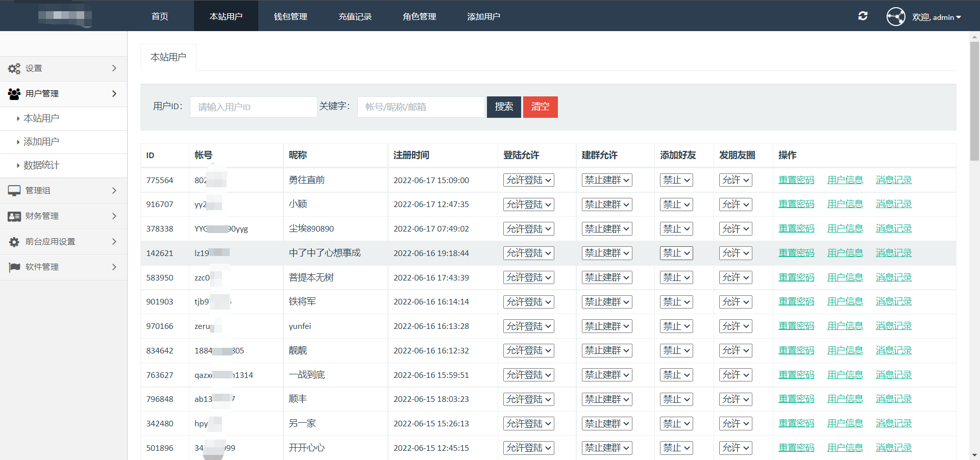Click the vertical page scrollbar thumb
This screenshot has width=980, height=460.
[x=974, y=102]
